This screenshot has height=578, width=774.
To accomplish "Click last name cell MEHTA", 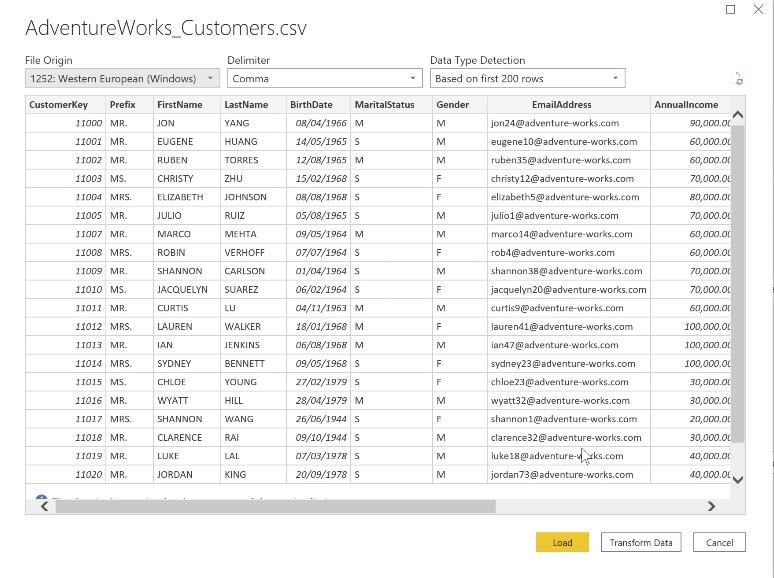I will 253,234.
